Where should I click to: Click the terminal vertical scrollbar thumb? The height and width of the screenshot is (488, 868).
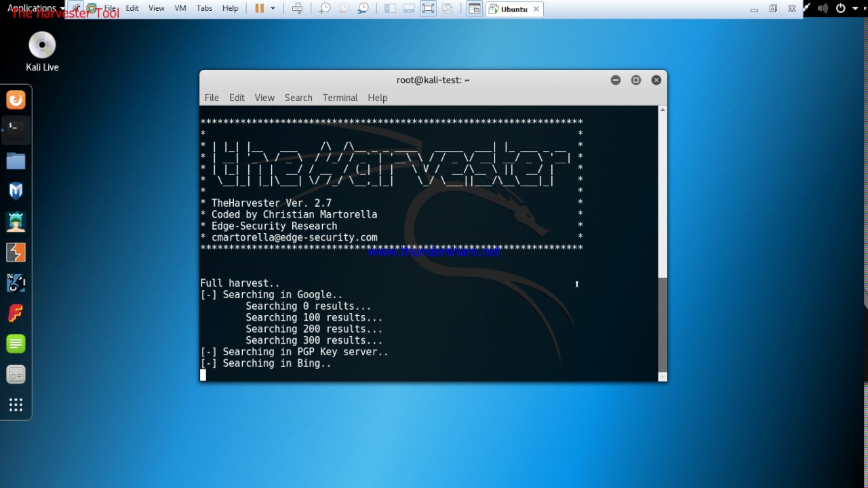(x=663, y=324)
